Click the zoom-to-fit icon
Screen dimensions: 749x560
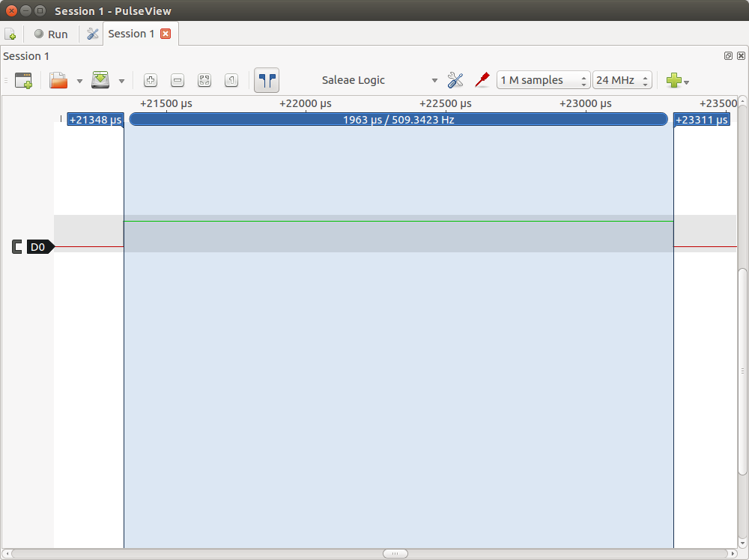[x=204, y=80]
